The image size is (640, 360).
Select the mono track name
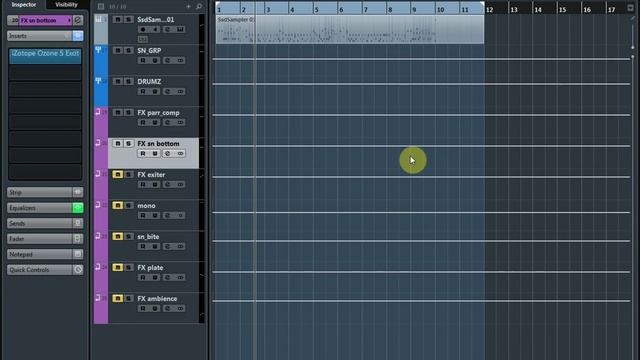pyautogui.click(x=146, y=206)
